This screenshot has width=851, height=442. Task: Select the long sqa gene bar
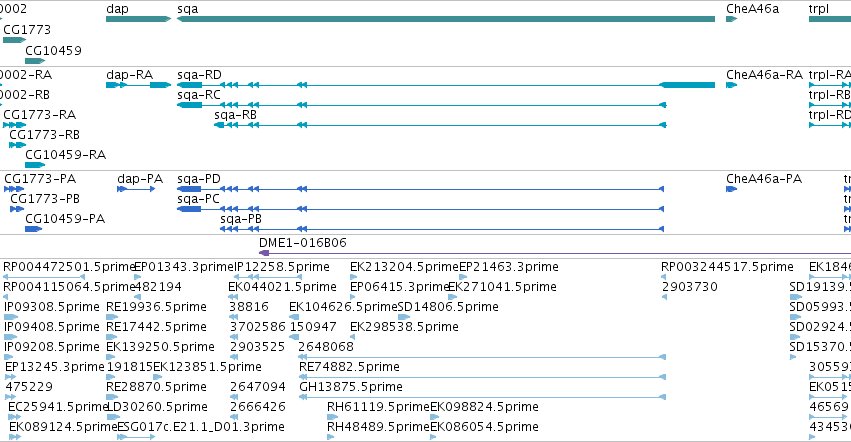(x=446, y=19)
